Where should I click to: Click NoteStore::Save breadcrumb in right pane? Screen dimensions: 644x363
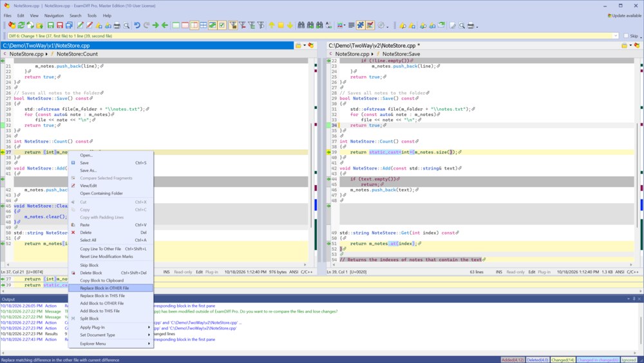pos(401,54)
